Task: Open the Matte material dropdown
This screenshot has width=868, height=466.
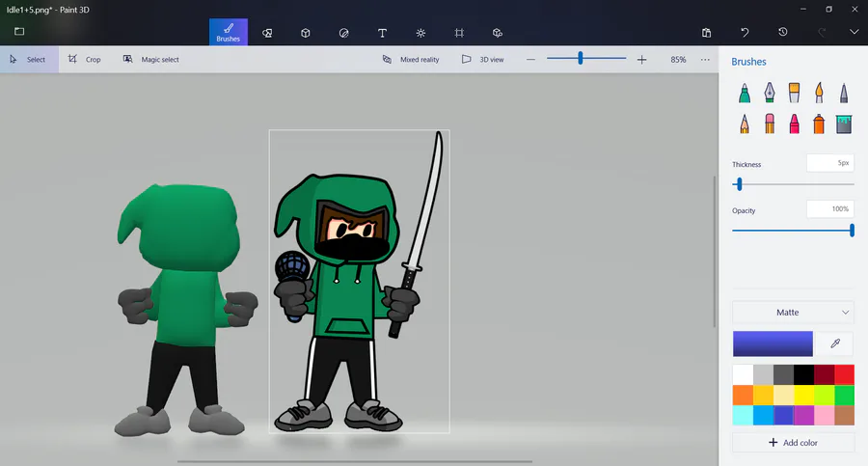Action: 793,313
